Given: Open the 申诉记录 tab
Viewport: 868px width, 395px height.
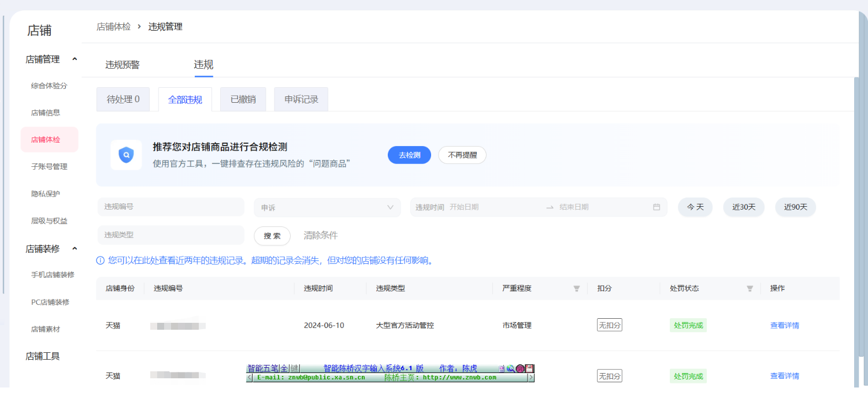Looking at the screenshot, I should (301, 99).
